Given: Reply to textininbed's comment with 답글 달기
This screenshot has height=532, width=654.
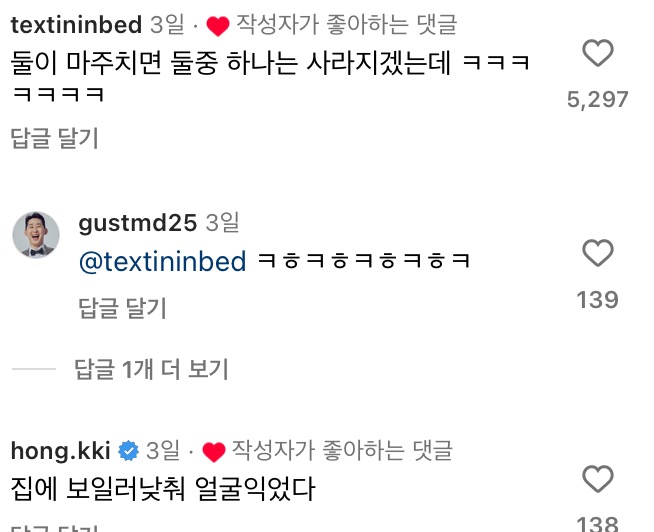Looking at the screenshot, I should (x=55, y=138).
